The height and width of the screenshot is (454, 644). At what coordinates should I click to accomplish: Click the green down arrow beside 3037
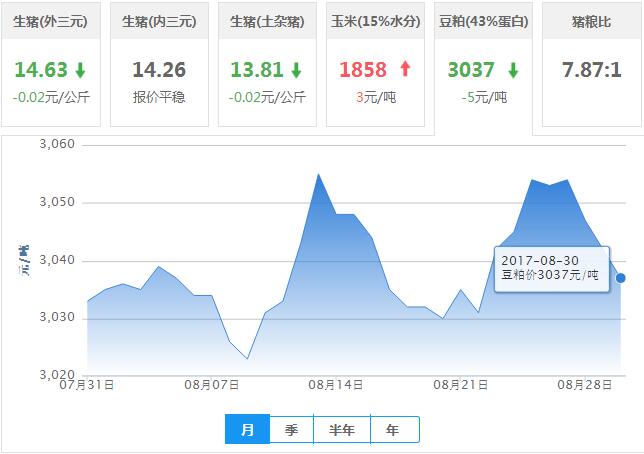click(513, 70)
